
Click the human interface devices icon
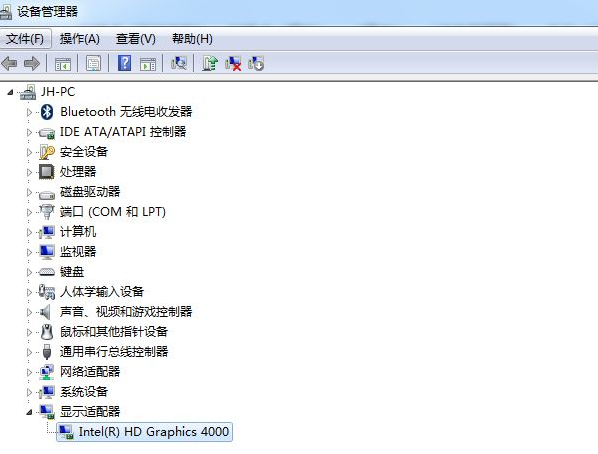[x=47, y=292]
